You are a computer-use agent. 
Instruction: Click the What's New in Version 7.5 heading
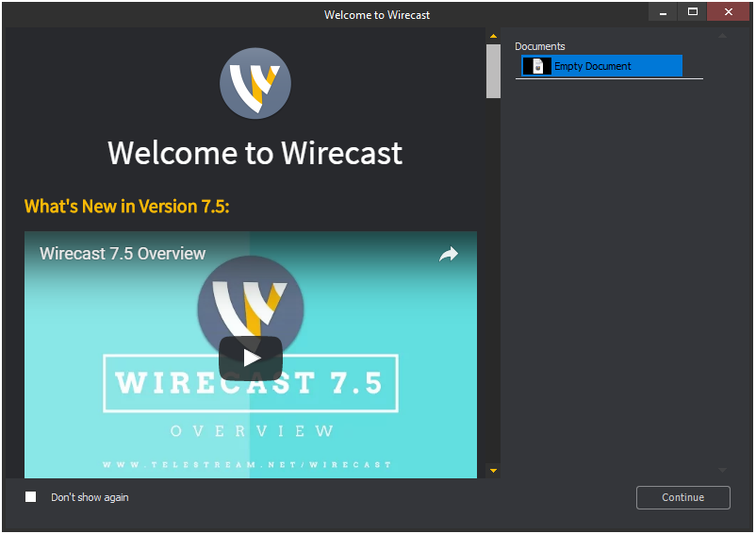(127, 206)
